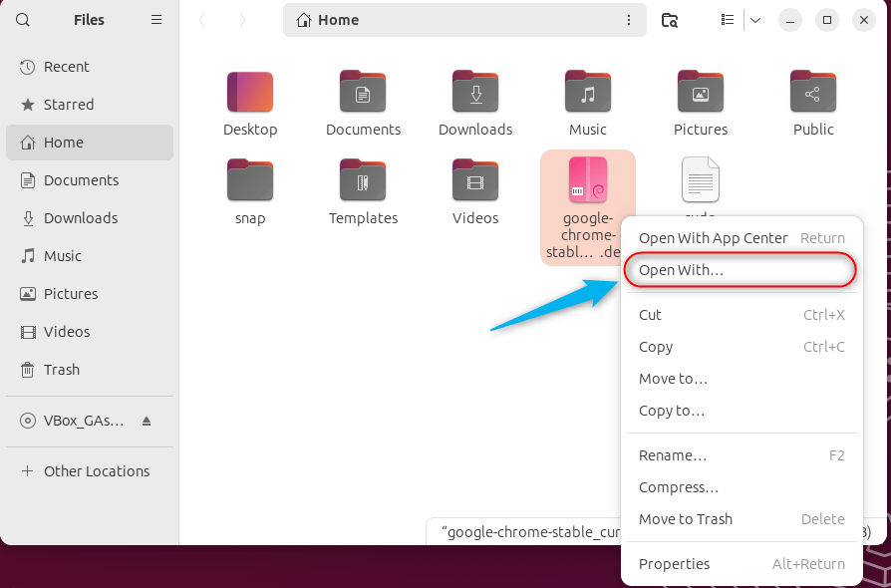
Task: Choose Open With App Center
Action: pyautogui.click(x=742, y=238)
